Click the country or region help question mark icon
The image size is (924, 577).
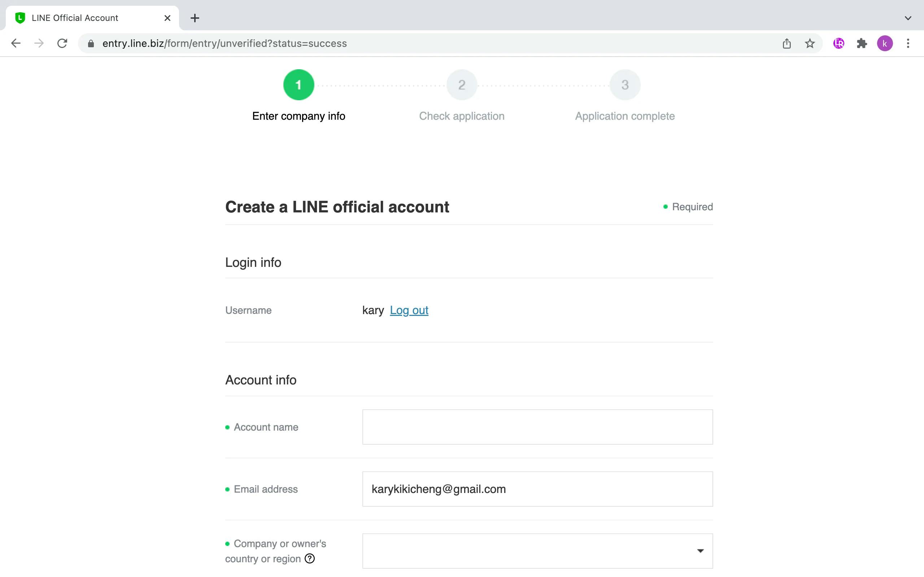[x=311, y=558]
